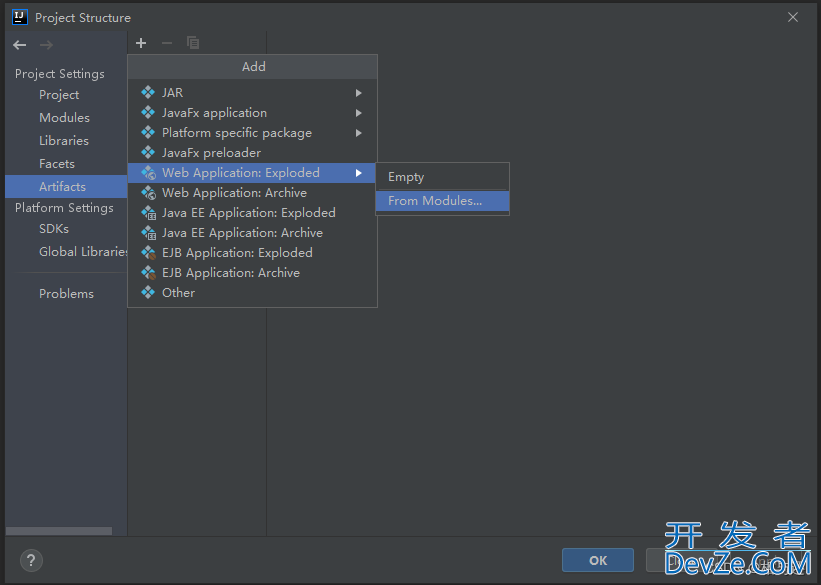Click the icon beside Web Application: Exploded
Image resolution: width=821 pixels, height=585 pixels.
click(x=148, y=173)
